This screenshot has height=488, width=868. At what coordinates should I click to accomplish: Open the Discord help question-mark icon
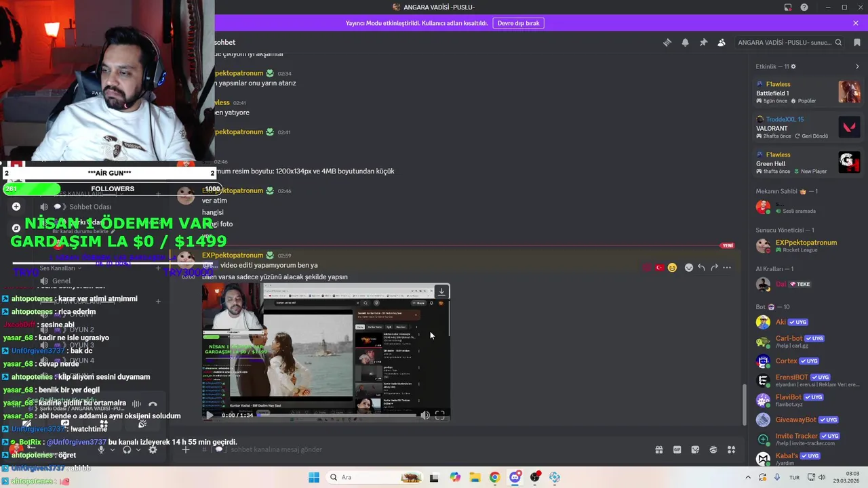[804, 7]
